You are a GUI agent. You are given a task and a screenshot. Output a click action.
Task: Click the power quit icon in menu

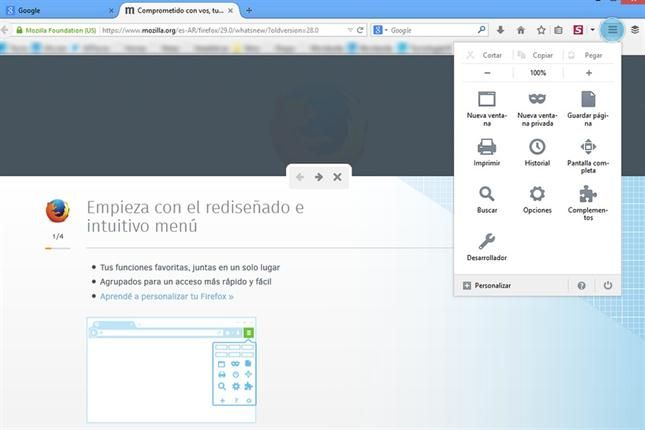tap(608, 285)
